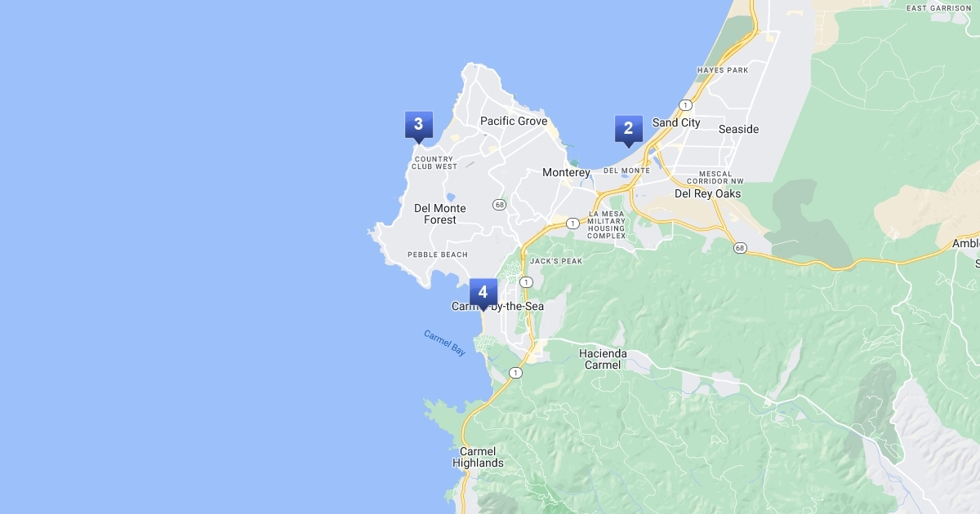The width and height of the screenshot is (980, 514).
Task: Click map marker number 2
Action: point(628,130)
